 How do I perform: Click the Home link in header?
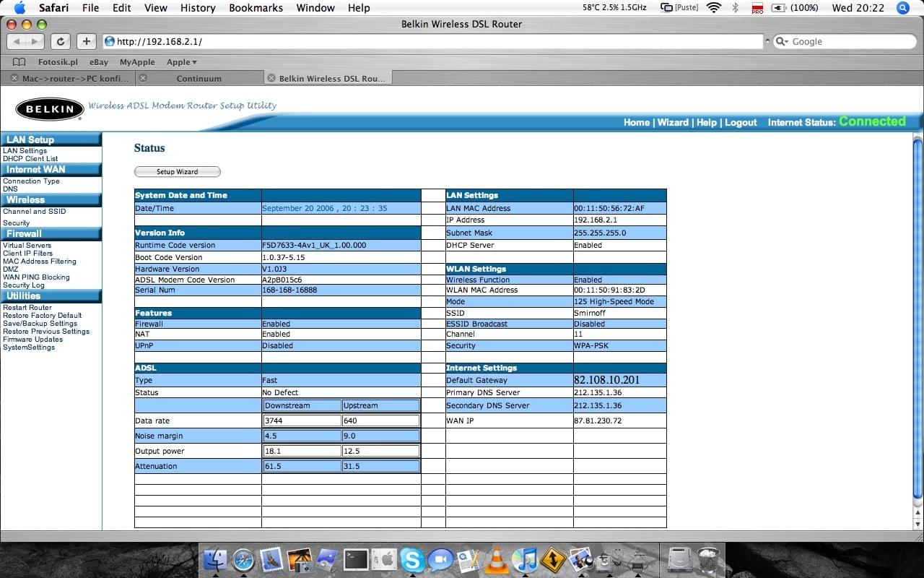pos(637,123)
